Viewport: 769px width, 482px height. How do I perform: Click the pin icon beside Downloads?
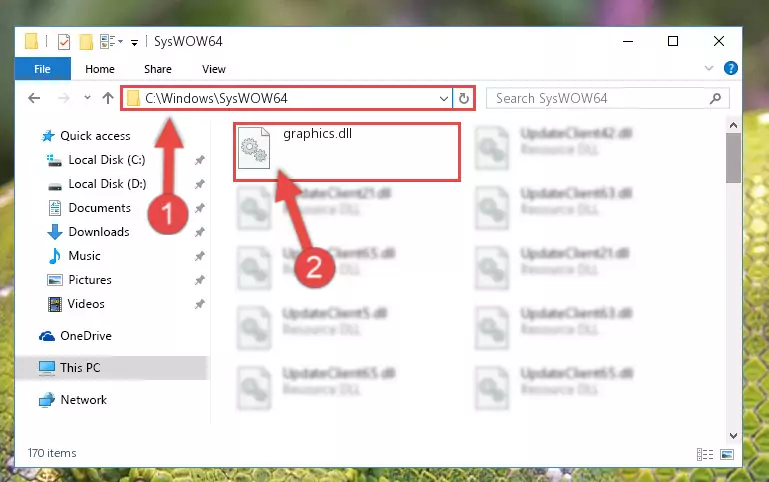click(x=200, y=232)
